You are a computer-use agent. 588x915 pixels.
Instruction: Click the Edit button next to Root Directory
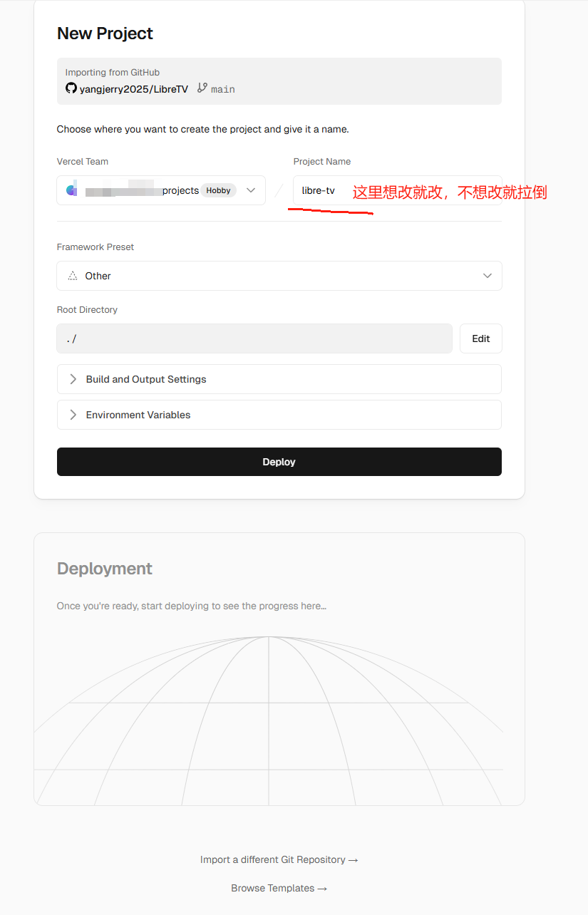(480, 338)
